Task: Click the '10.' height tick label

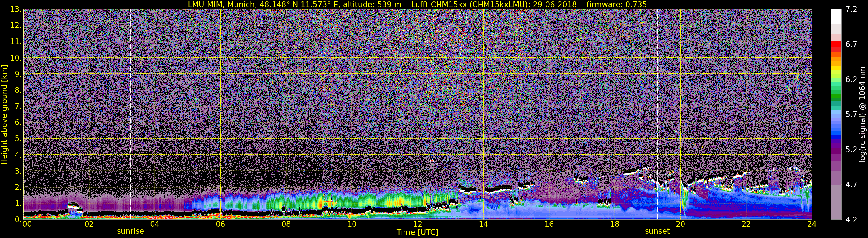Action: tap(16, 58)
